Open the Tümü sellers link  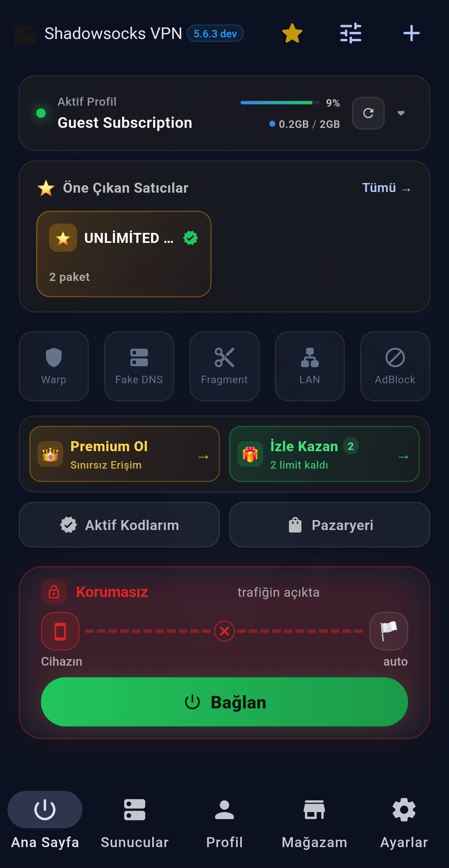click(x=386, y=188)
